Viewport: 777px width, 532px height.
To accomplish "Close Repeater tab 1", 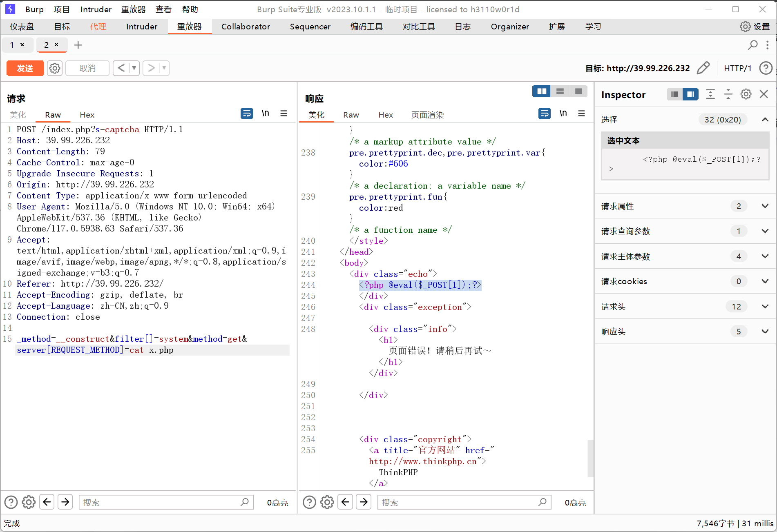I will [22, 45].
